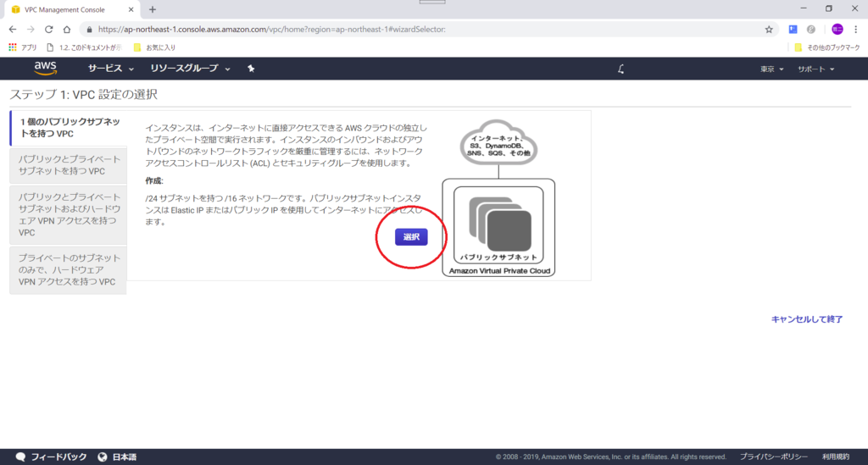Screen dimensions: 868x465
Task: Click the blue extension icon in toolbar
Action: [793, 30]
